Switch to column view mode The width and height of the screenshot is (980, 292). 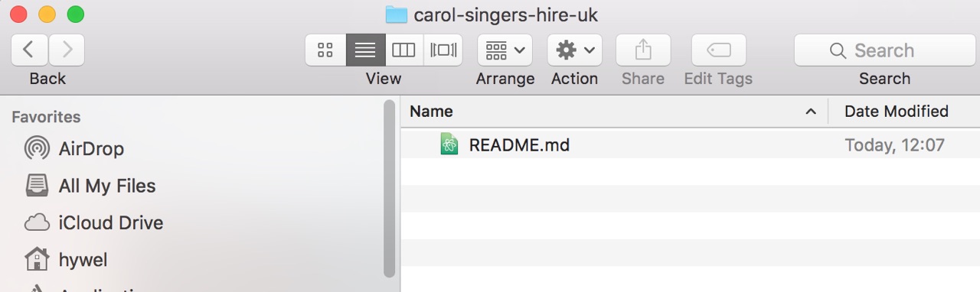[x=403, y=50]
